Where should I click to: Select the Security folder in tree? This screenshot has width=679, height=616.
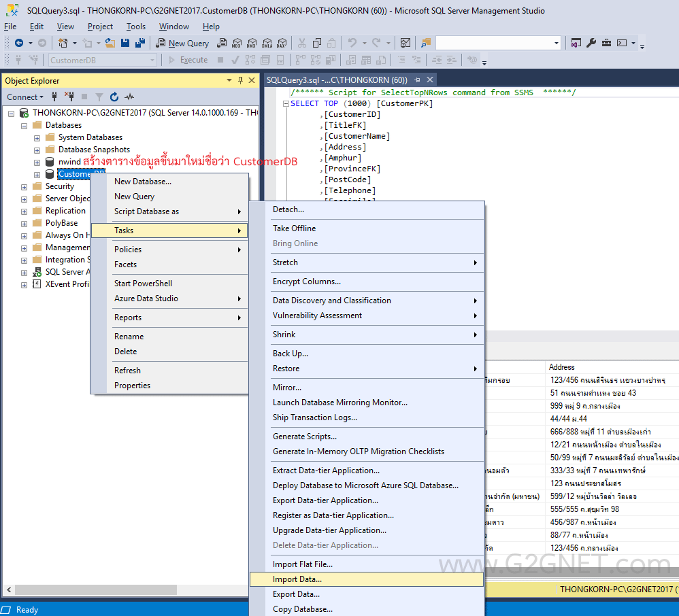pyautogui.click(x=60, y=186)
